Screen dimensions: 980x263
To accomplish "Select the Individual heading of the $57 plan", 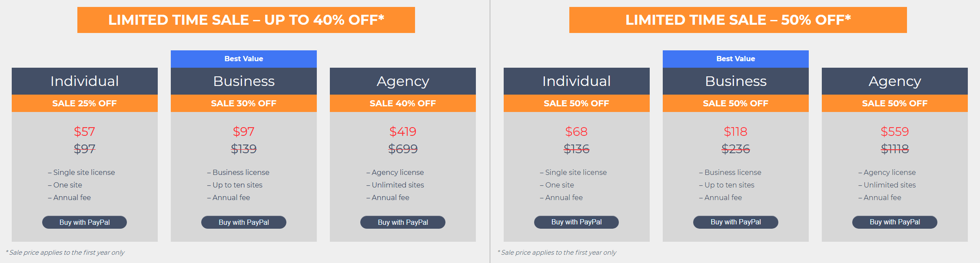I will pyautogui.click(x=84, y=81).
